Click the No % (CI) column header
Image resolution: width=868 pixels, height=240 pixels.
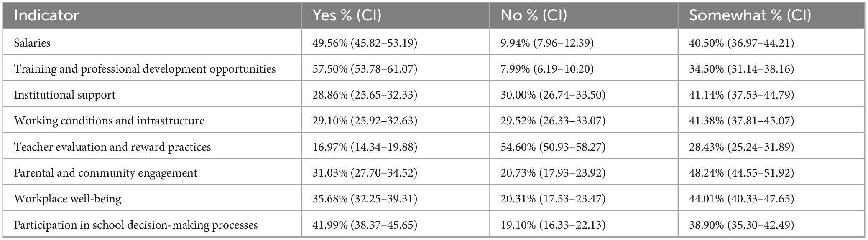click(x=534, y=15)
